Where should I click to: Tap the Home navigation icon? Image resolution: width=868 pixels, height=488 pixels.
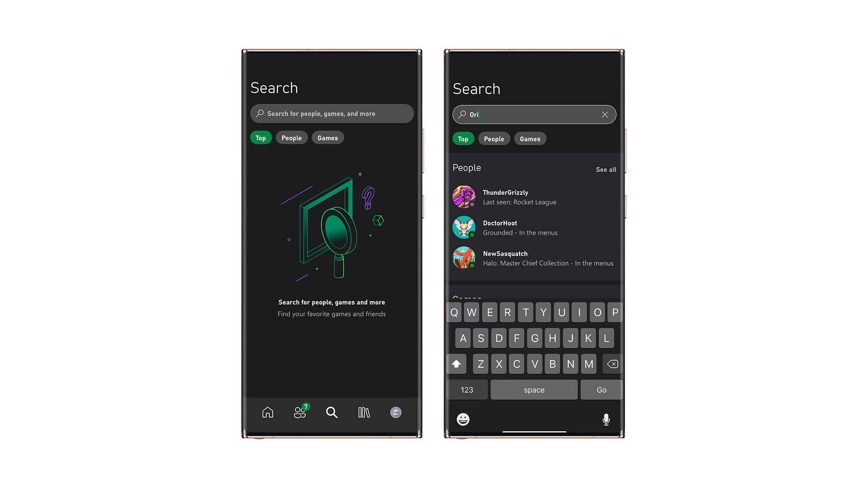[x=267, y=412]
